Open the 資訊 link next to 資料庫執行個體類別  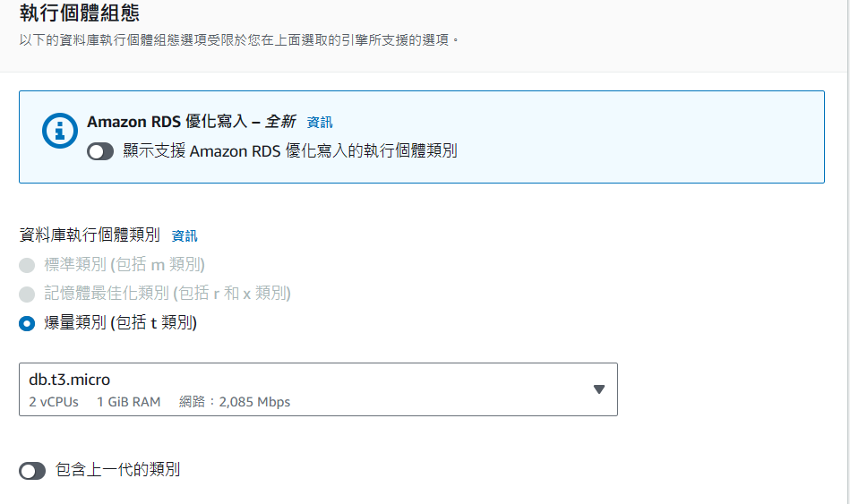pyautogui.click(x=185, y=235)
